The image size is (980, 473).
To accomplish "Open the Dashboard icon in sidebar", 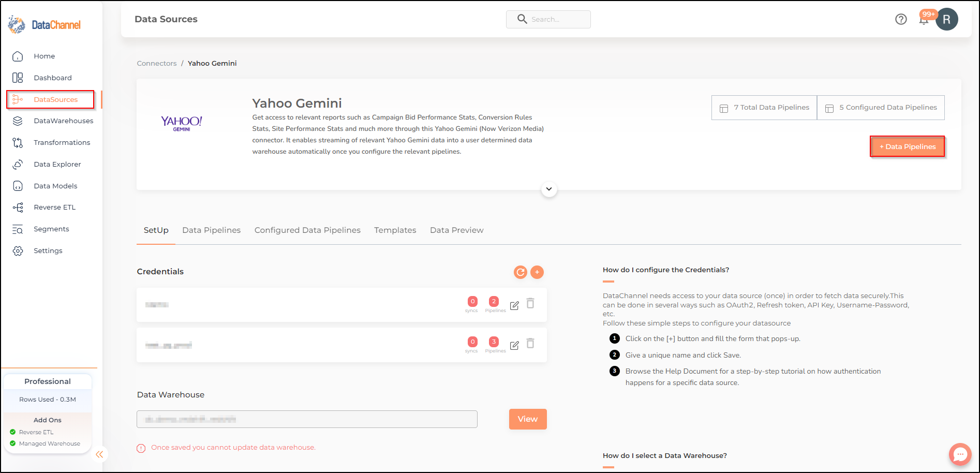I will [18, 78].
